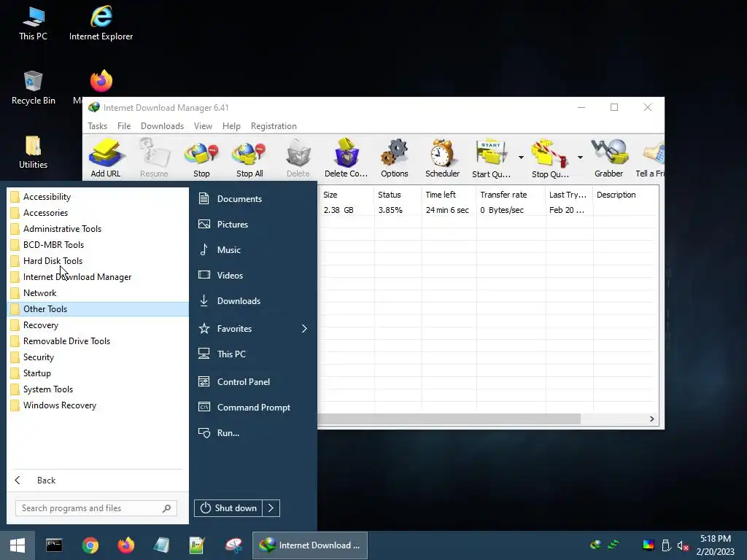Open the Accessories folder
The height and width of the screenshot is (560, 747).
98,213
